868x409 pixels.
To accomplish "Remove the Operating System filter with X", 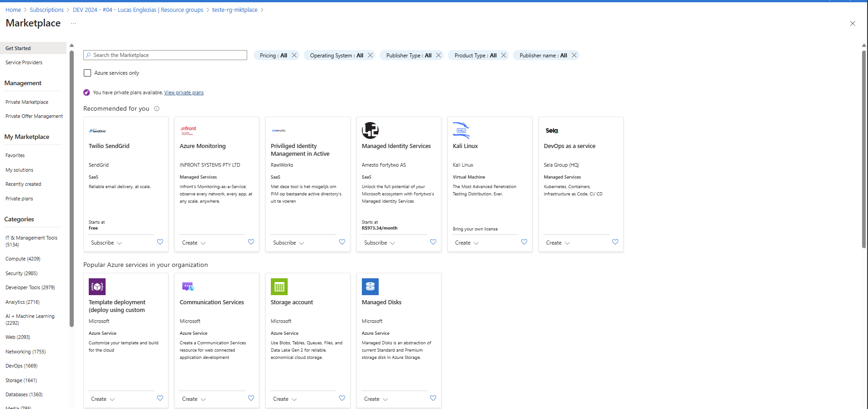I will (x=370, y=55).
